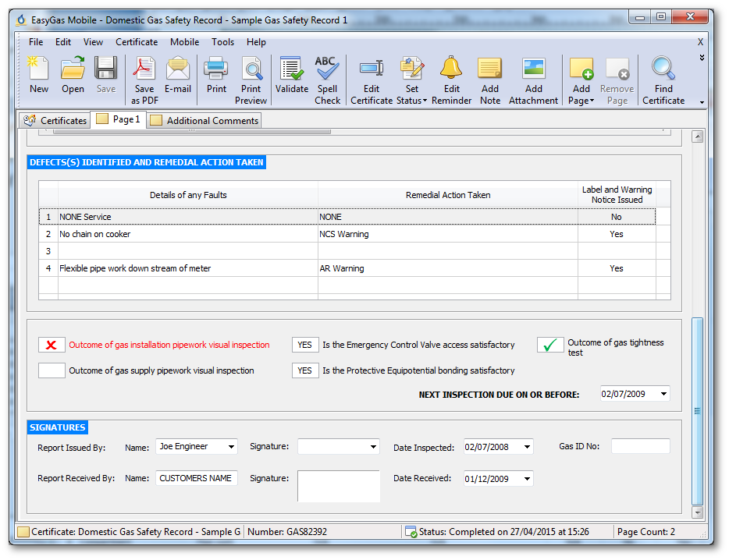This screenshot has width=729, height=560.
Task: Open the Date Inspected date picker
Action: [x=527, y=447]
